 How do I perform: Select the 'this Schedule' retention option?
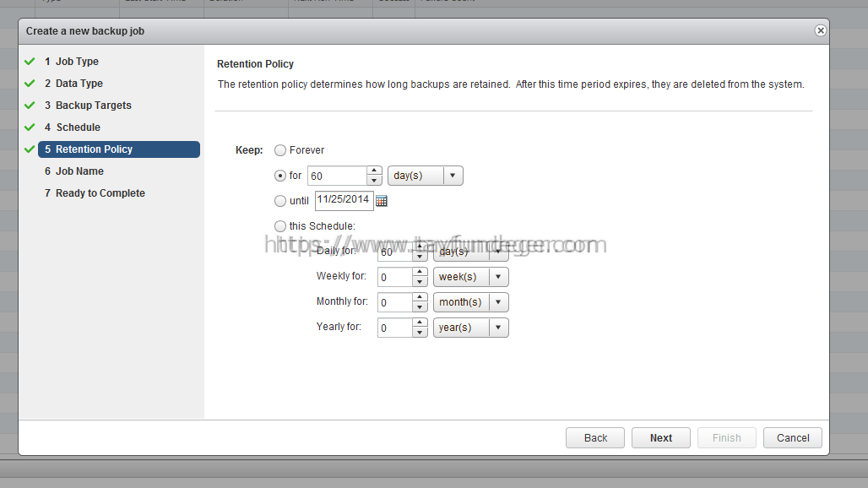coord(280,225)
